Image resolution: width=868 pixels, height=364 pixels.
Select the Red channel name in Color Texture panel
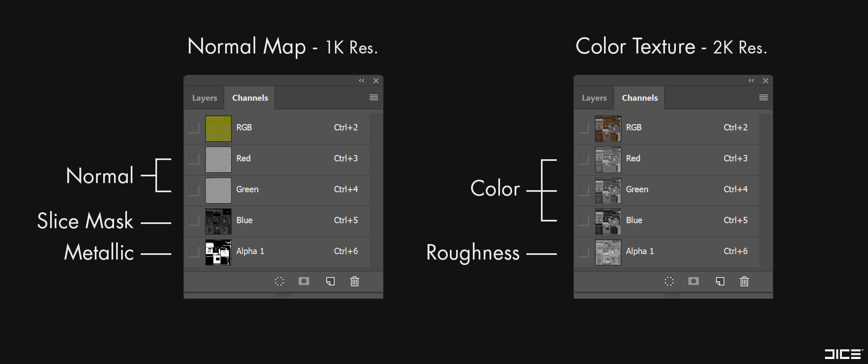633,158
